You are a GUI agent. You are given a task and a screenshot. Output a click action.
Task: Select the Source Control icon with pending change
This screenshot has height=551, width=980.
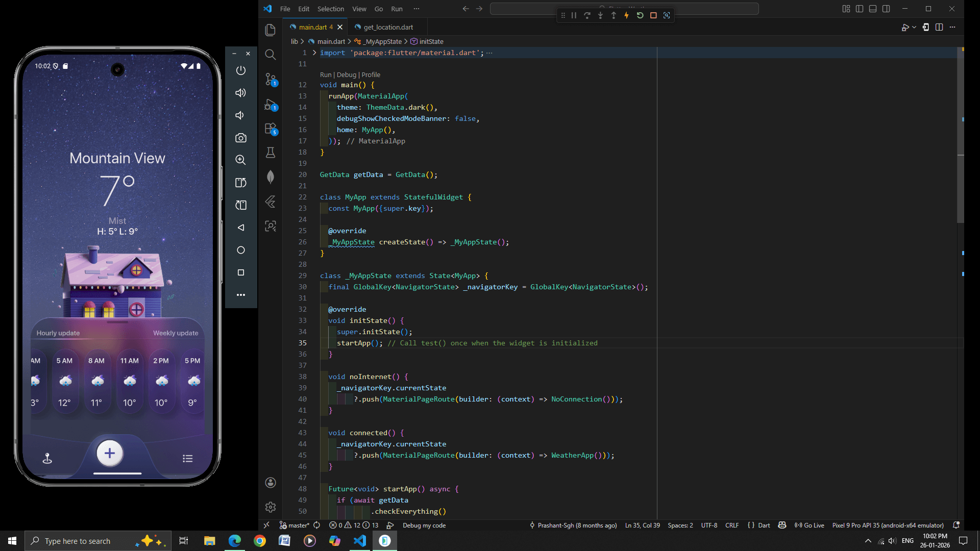coord(271,79)
